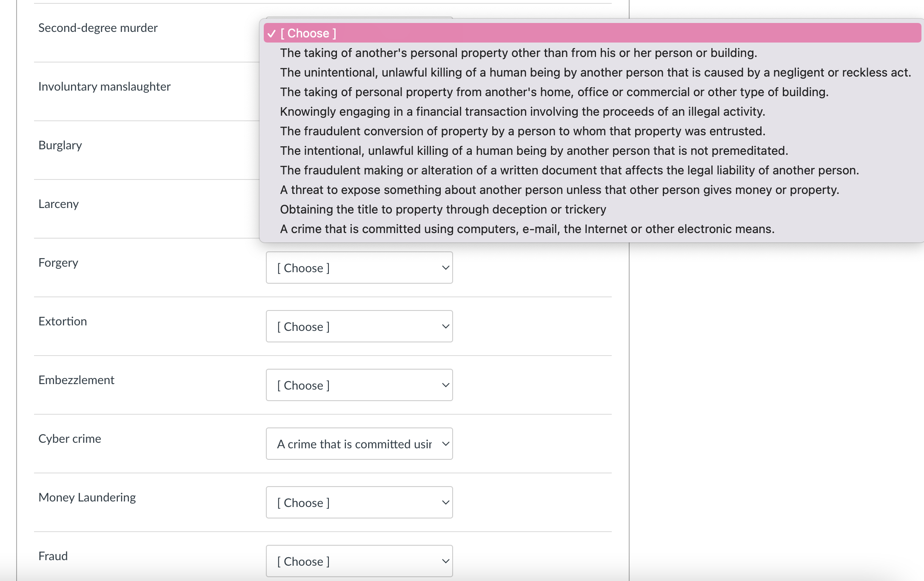The width and height of the screenshot is (924, 581).
Task: Select the 'threat to expose something' option
Action: 559,190
